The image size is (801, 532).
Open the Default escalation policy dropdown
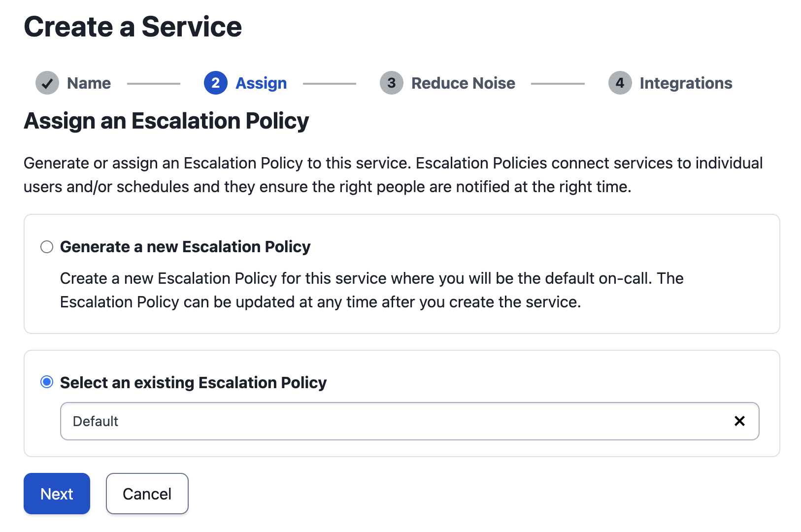pos(409,421)
